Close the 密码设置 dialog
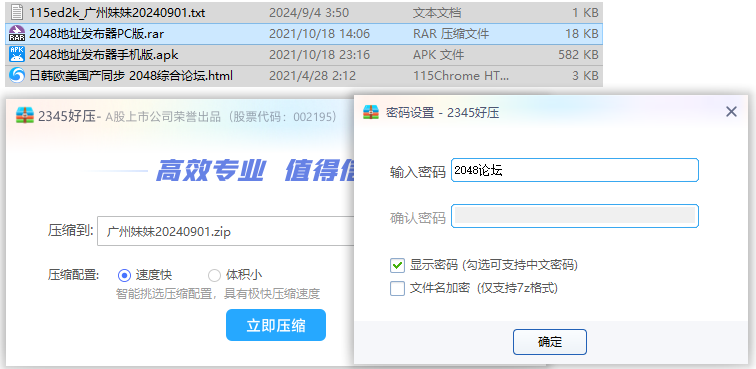This screenshot has height=369, width=756. click(x=731, y=112)
